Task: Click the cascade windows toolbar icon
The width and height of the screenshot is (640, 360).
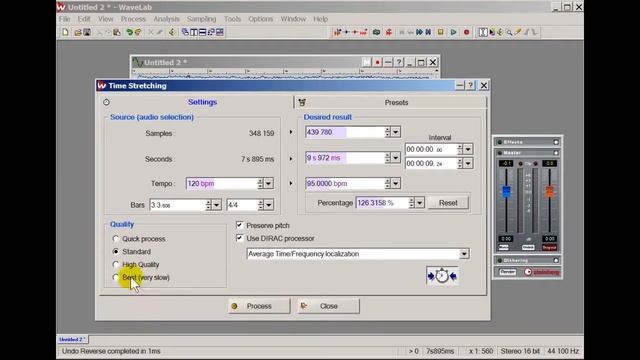Action: pos(185,32)
